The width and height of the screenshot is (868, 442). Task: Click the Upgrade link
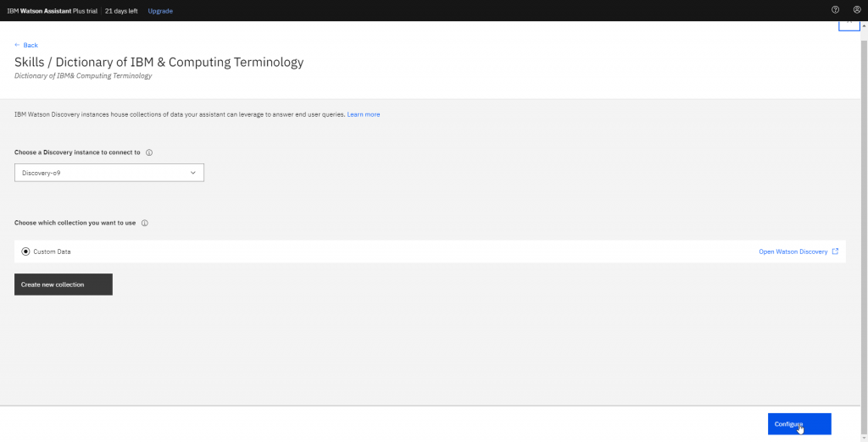[160, 10]
